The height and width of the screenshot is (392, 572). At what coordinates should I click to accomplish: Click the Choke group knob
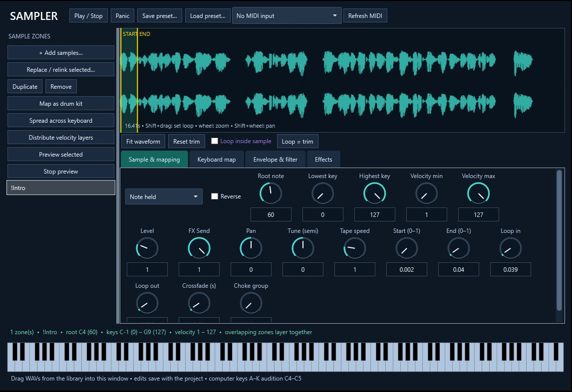251,303
